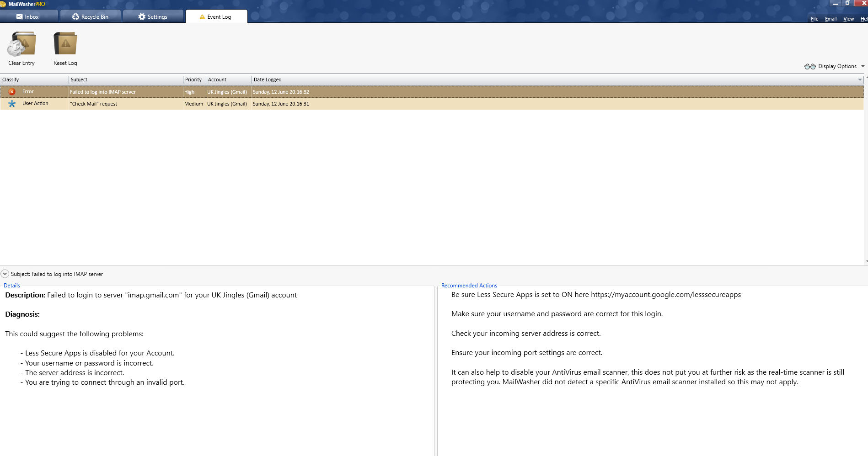868x456 pixels.
Task: Click the 'Sunday, 12 June 20:16:32' date cell
Action: [281, 92]
